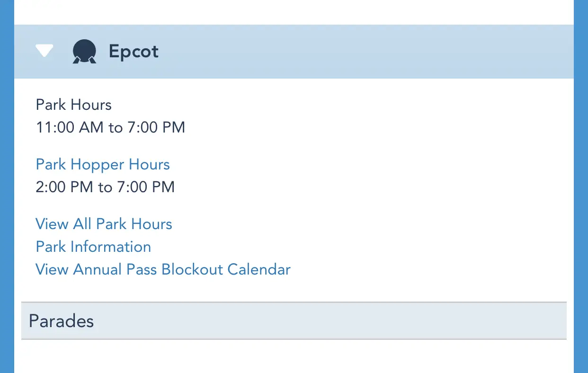Open the Park Hopper Hours link
The height and width of the screenshot is (373, 588).
[x=103, y=164]
